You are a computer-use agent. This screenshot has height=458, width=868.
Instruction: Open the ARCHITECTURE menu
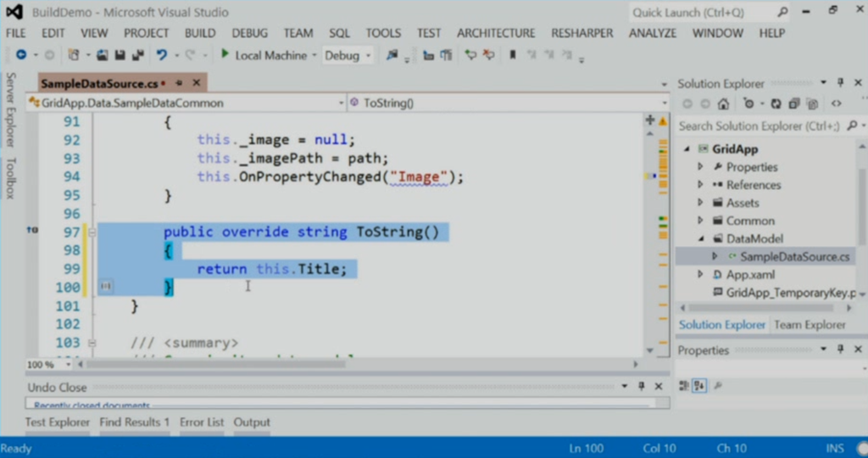(496, 33)
